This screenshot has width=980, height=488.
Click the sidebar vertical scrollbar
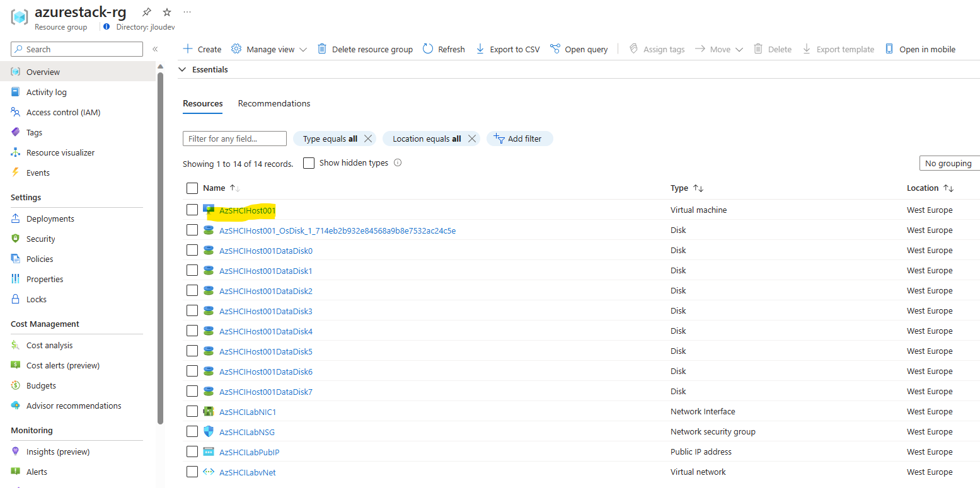click(160, 249)
